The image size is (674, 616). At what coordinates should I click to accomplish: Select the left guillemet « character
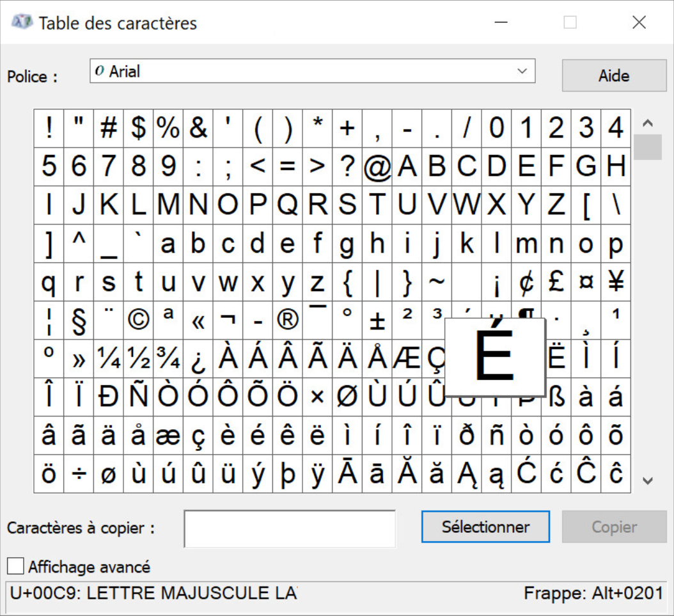click(x=198, y=320)
